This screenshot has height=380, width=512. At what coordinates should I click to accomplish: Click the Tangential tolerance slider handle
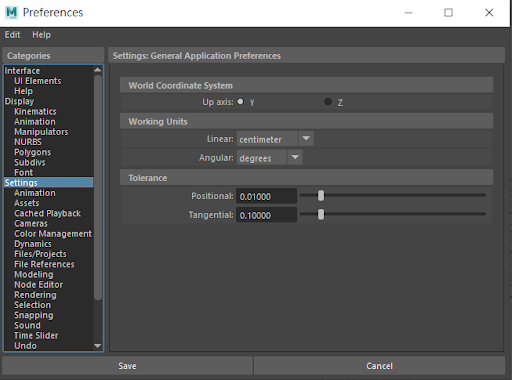[321, 214]
